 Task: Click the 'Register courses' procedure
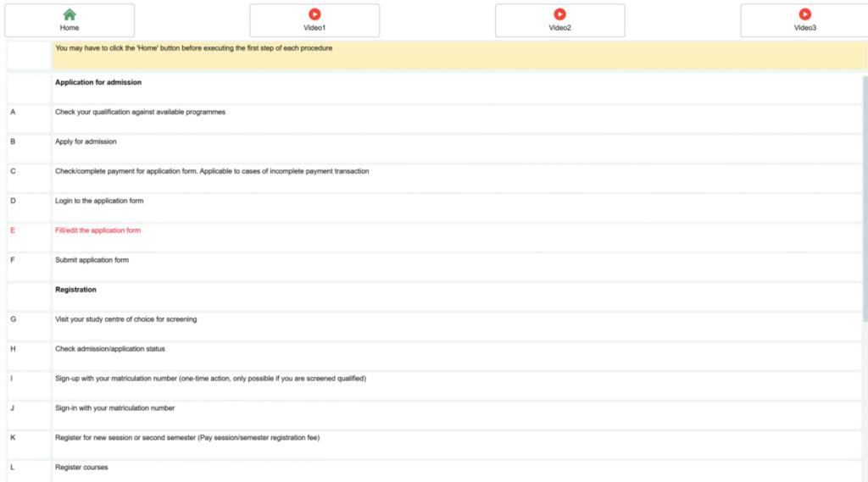point(81,468)
